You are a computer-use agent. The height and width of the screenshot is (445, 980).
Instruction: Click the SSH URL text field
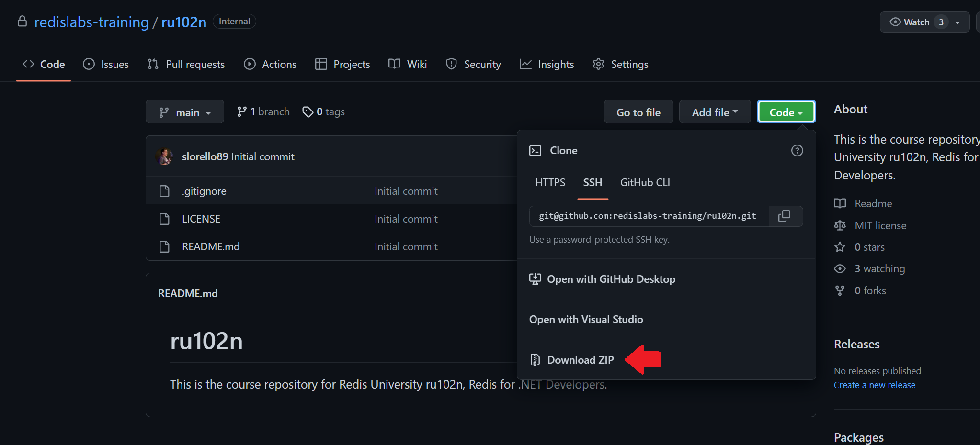(x=649, y=216)
